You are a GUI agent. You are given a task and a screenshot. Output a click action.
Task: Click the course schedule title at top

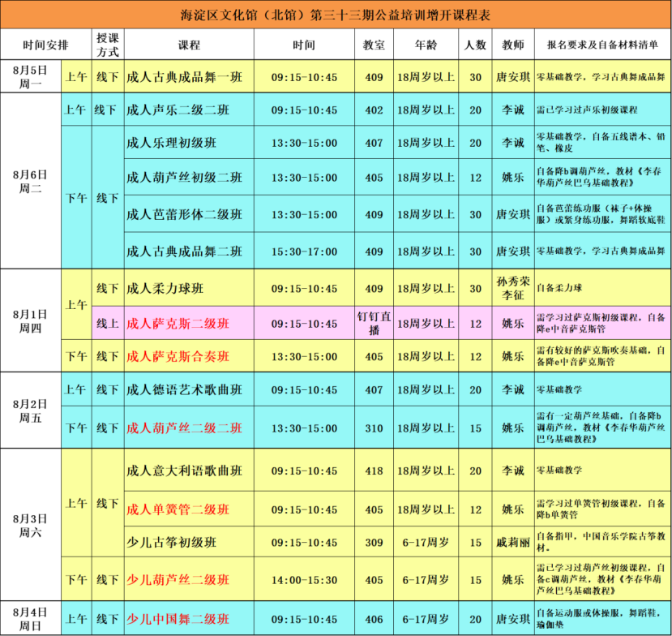coord(336,15)
